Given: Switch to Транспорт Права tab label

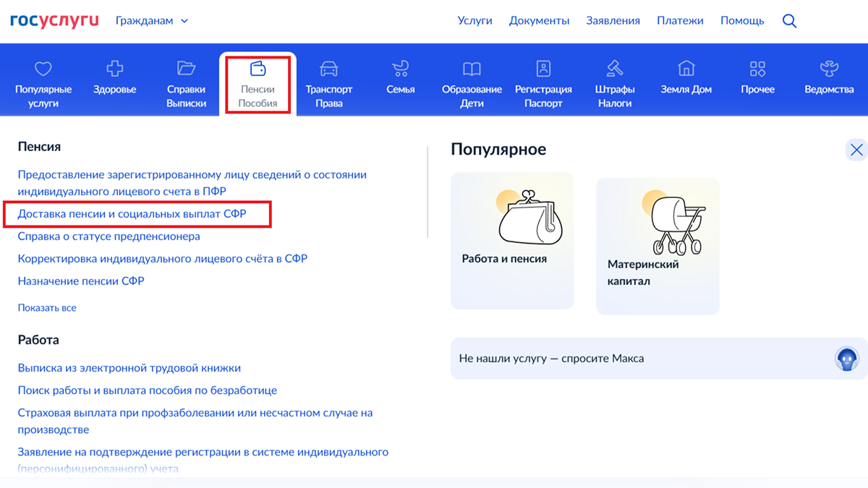Looking at the screenshot, I should pyautogui.click(x=328, y=96).
